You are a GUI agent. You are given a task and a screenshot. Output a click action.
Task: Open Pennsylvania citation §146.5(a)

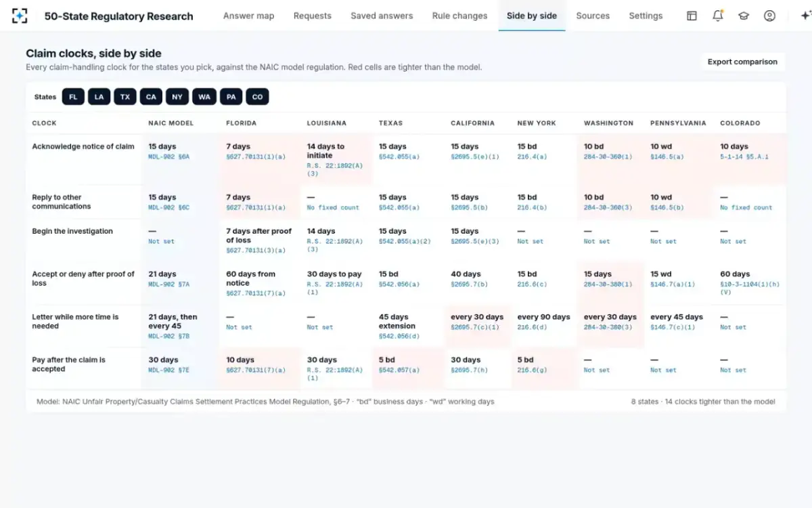click(x=667, y=156)
